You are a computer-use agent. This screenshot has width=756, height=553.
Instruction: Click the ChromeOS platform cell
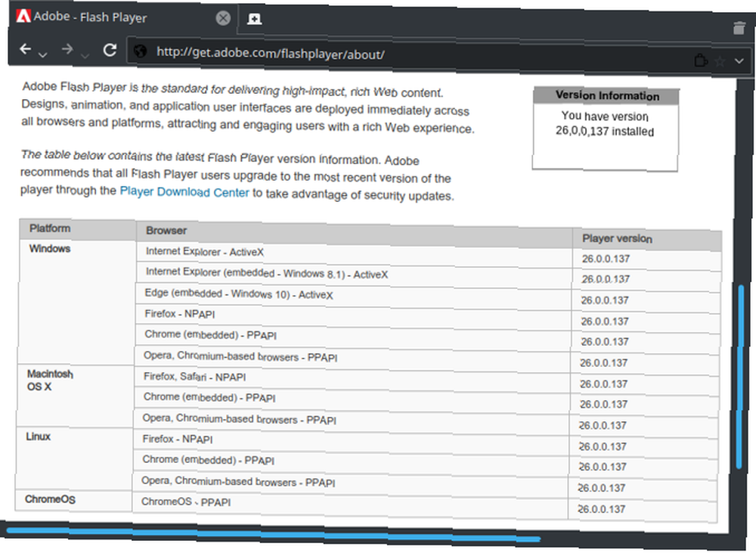point(73,500)
